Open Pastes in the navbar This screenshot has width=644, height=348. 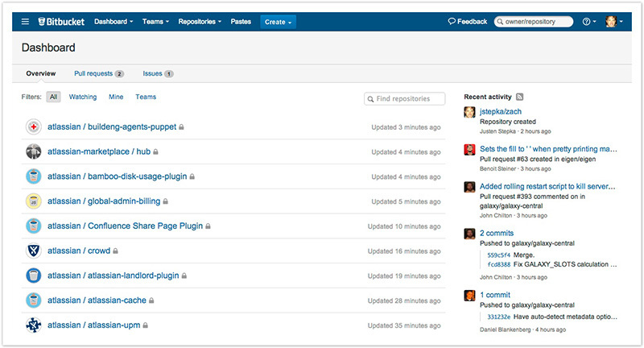pyautogui.click(x=241, y=22)
